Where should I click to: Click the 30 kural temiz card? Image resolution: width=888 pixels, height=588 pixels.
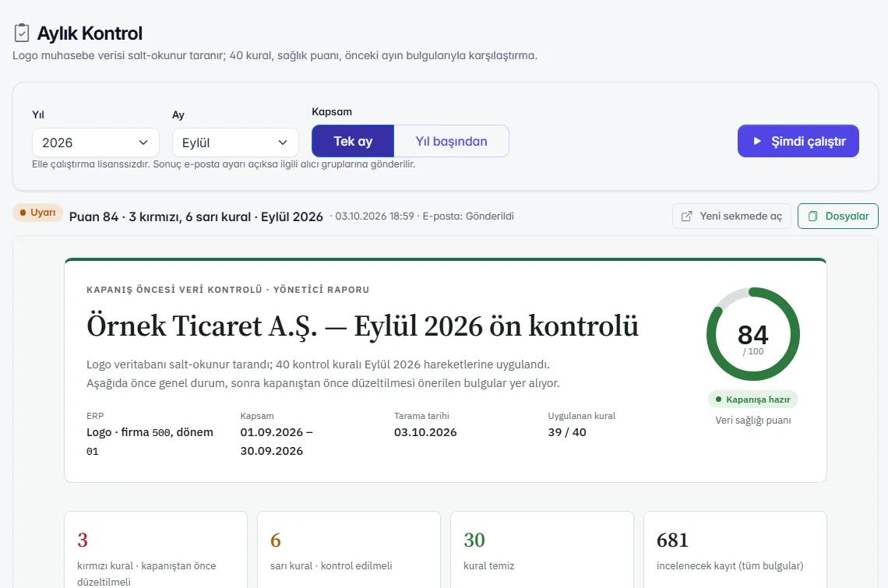tap(542, 550)
